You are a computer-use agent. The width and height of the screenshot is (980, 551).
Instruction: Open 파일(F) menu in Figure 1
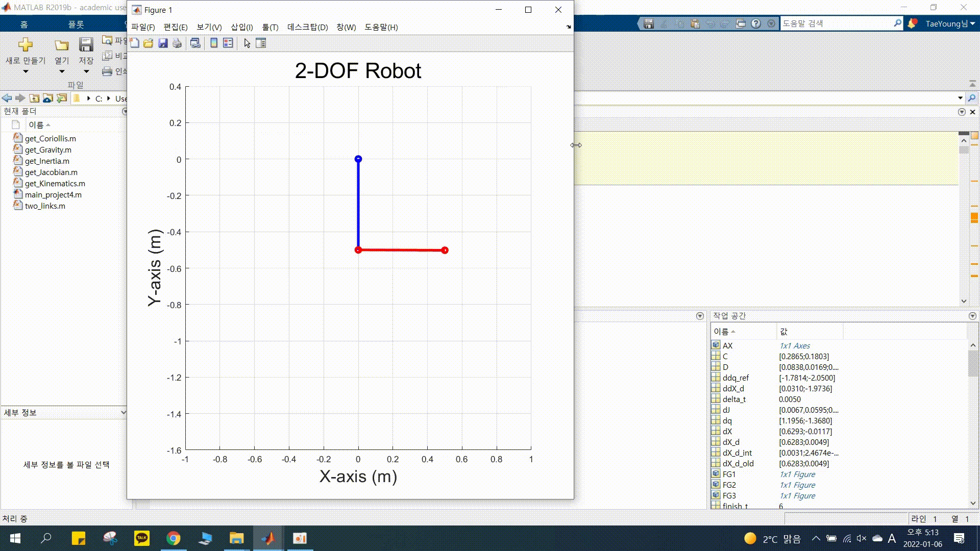click(143, 27)
